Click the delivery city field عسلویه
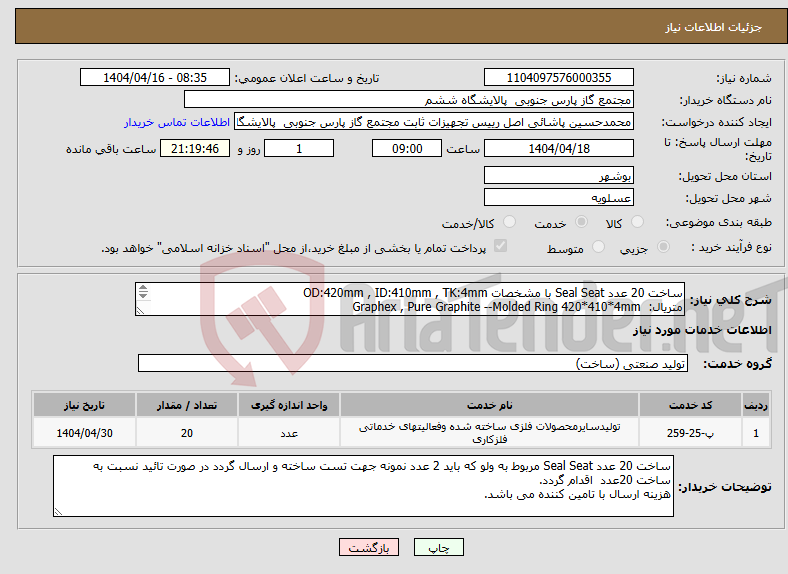 click(x=558, y=197)
